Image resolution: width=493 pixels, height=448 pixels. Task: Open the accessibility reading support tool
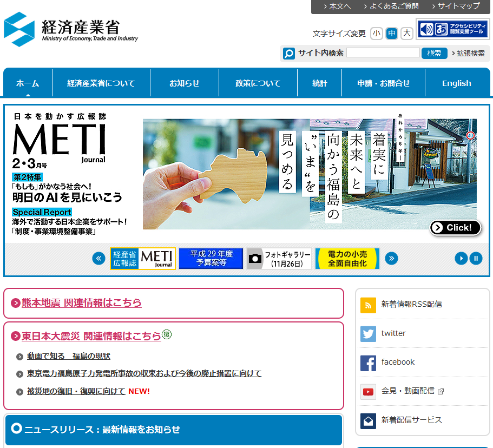tap(453, 29)
